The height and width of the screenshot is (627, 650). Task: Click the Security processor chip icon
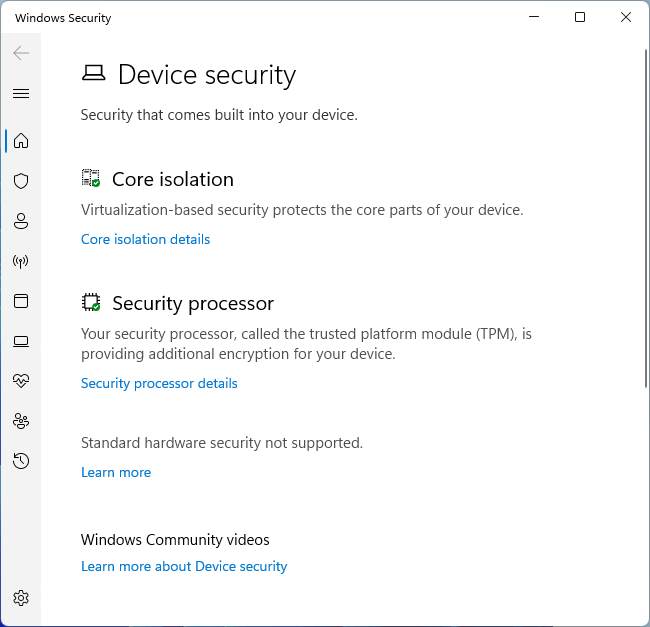[x=91, y=303]
